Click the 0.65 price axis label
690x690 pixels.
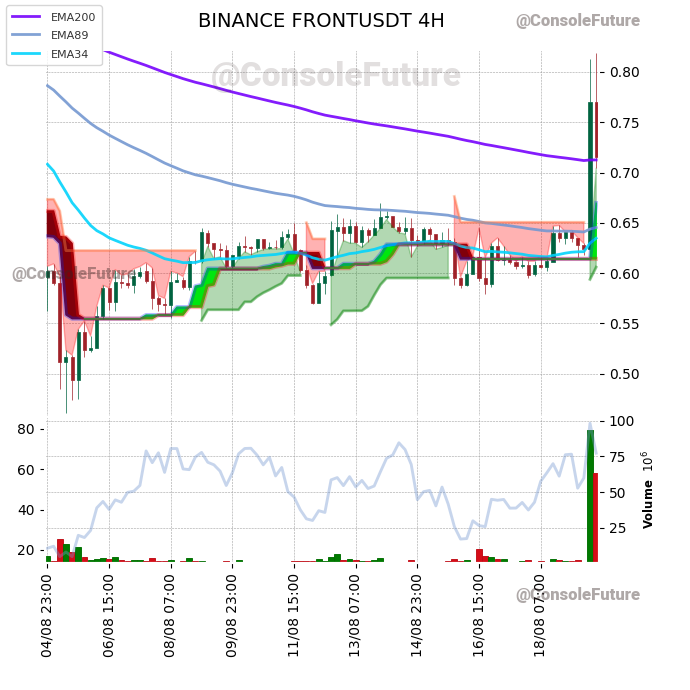624,223
